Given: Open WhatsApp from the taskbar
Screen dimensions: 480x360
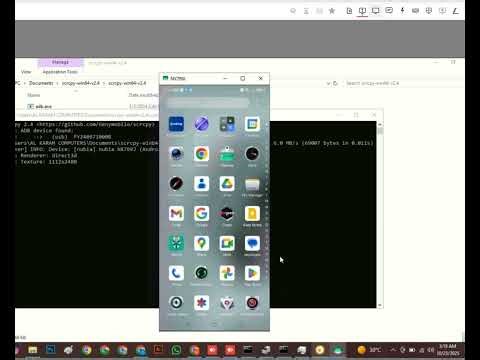Looking at the screenshot, I should [x=176, y=350].
